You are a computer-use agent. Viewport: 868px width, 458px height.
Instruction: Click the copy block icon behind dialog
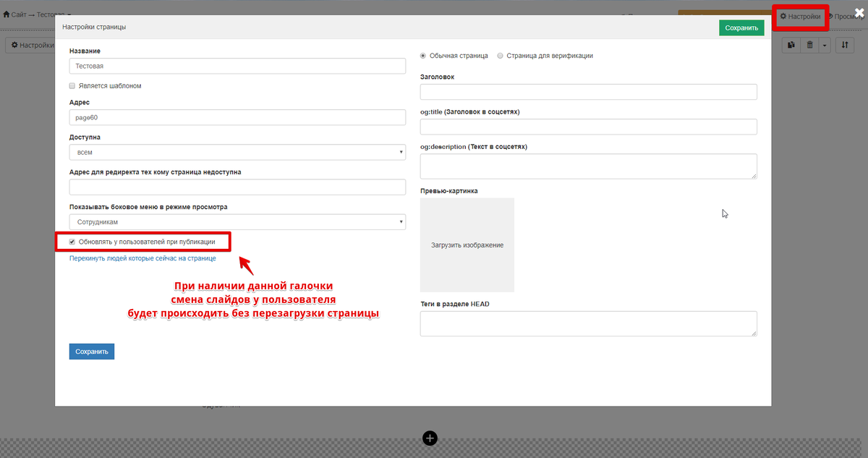click(x=791, y=46)
